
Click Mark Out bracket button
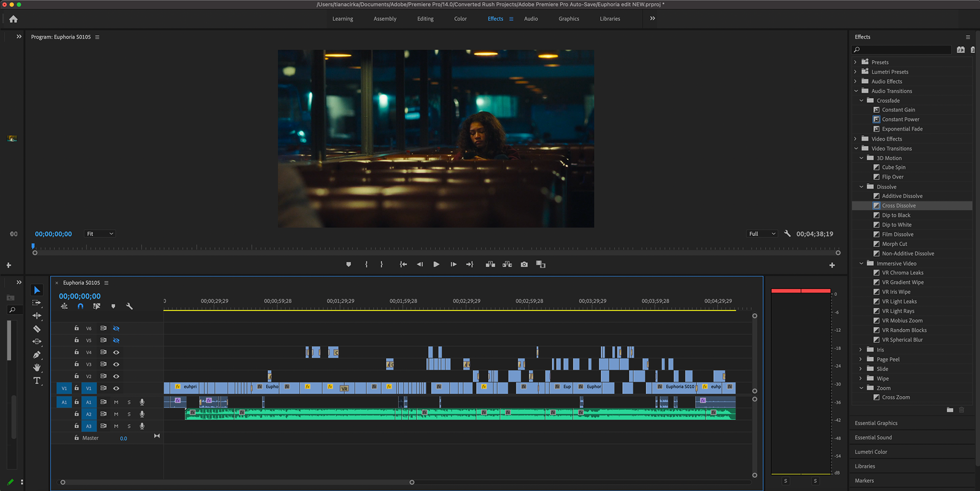tap(381, 264)
